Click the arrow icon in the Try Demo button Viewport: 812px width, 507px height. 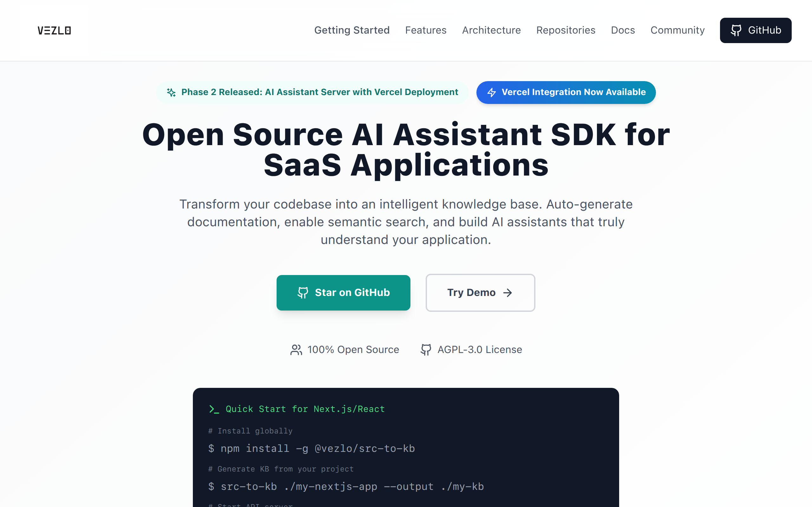tap(507, 292)
